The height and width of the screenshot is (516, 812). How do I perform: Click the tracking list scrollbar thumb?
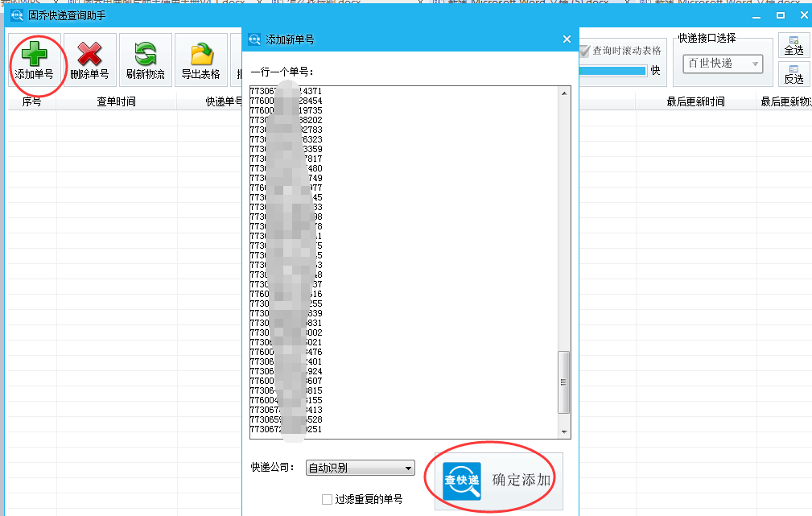tap(563, 382)
